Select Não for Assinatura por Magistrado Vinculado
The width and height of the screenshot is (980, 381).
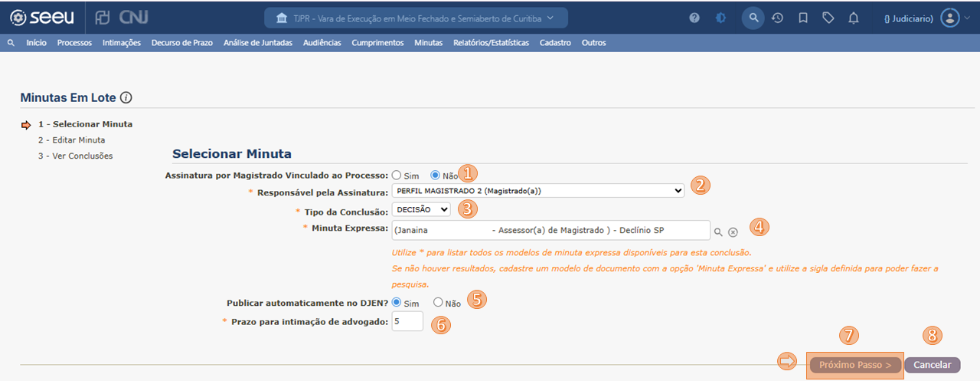(435, 176)
